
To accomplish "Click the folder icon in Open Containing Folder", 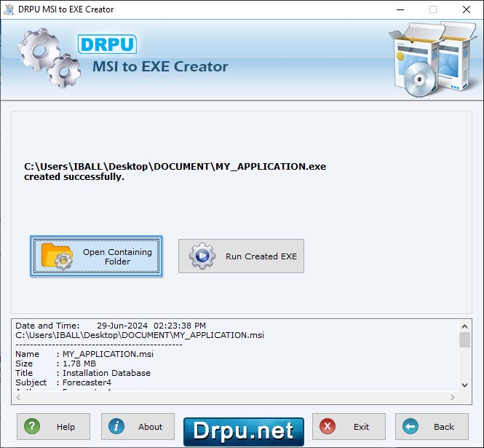I will pyautogui.click(x=57, y=256).
